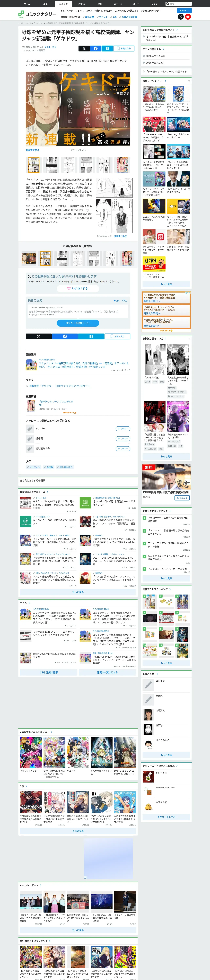Click the KPOP出身俳優 ad's もっとみる button
This screenshot has width=210, height=980.
pyautogui.click(x=182, y=498)
